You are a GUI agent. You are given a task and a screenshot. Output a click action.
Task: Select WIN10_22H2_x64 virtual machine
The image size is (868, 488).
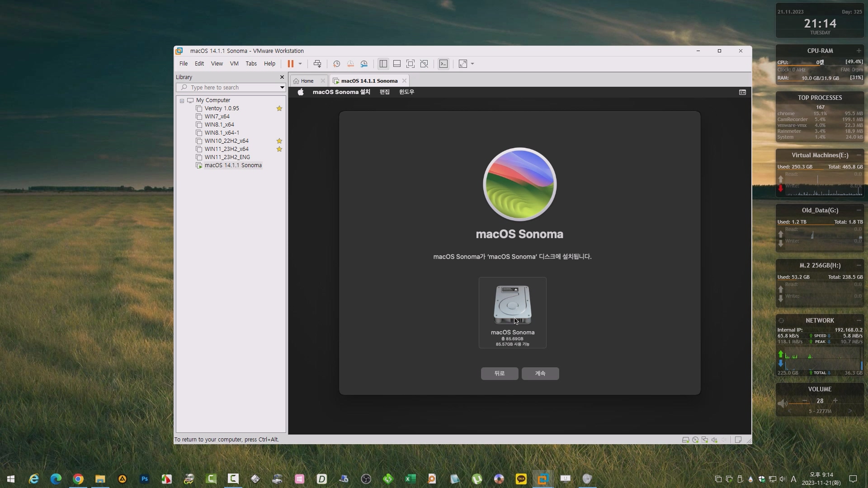226,141
